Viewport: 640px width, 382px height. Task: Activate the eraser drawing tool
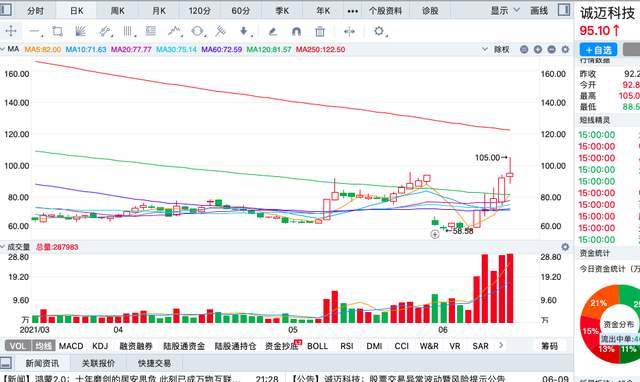coord(273,31)
